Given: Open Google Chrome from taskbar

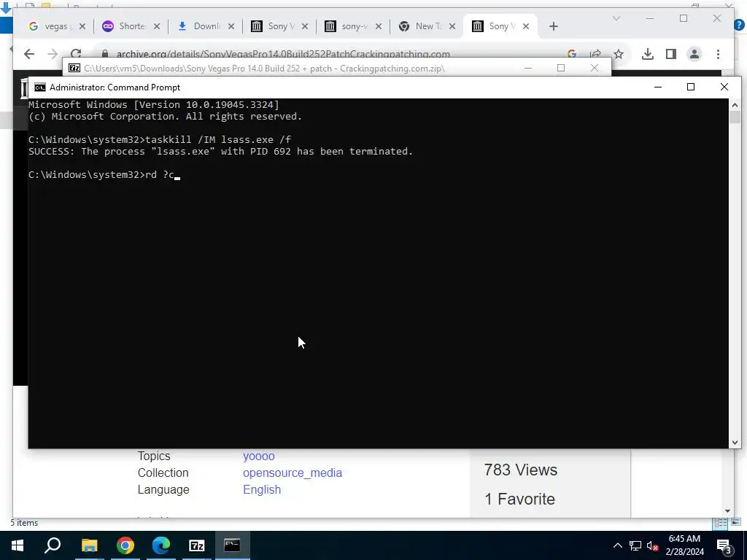Looking at the screenshot, I should [x=125, y=545].
